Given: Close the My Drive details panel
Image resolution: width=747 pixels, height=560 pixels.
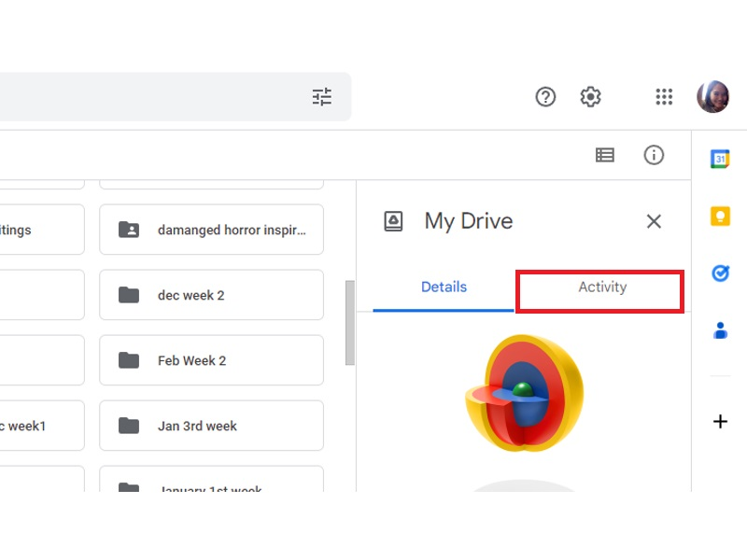Looking at the screenshot, I should (654, 221).
